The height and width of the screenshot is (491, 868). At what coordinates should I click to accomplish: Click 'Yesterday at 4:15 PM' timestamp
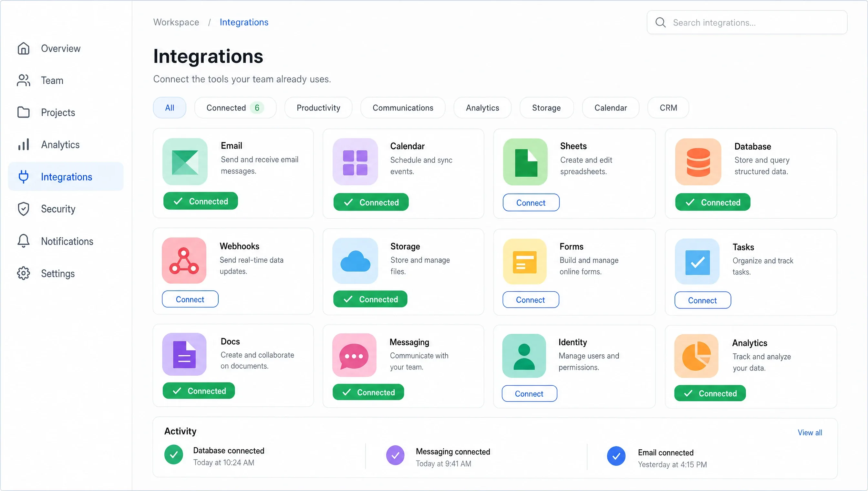click(x=673, y=465)
